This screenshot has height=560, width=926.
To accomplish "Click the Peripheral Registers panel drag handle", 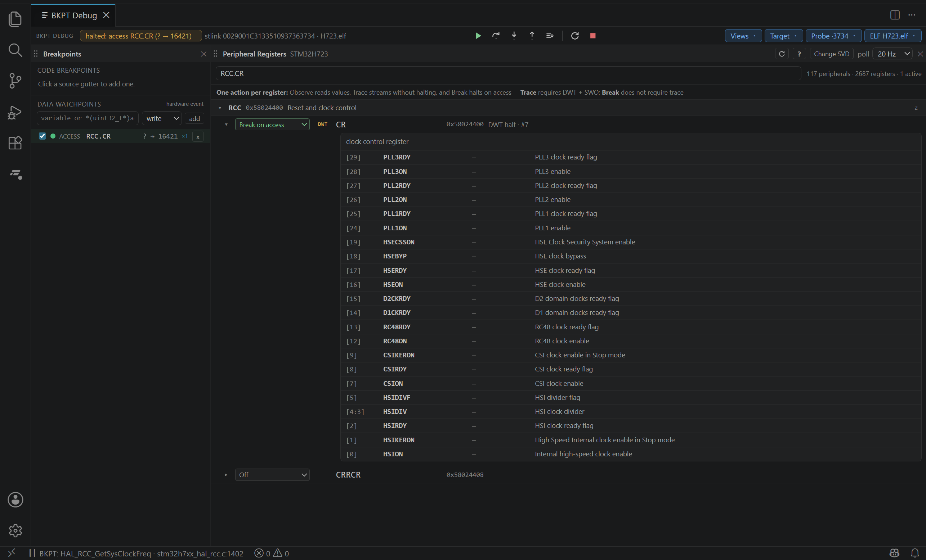I will [215, 54].
